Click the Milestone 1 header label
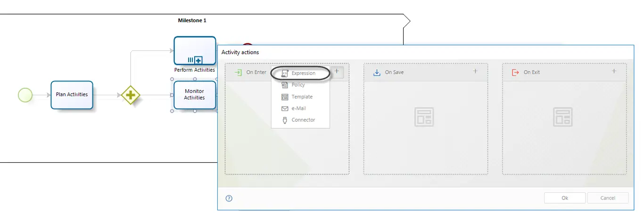 tap(192, 20)
